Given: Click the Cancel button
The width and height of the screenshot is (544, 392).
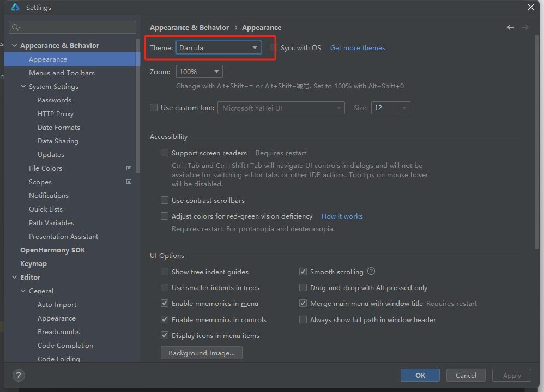Looking at the screenshot, I should (x=466, y=375).
